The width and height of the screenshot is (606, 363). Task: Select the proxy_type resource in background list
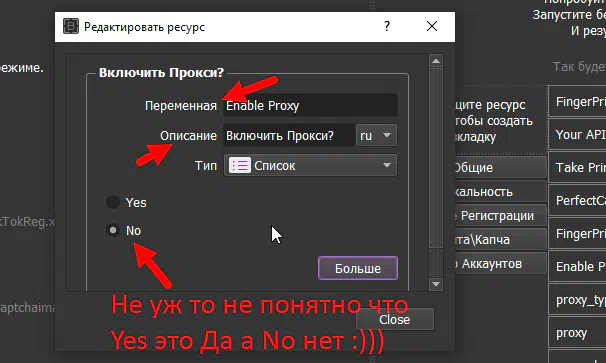577,300
